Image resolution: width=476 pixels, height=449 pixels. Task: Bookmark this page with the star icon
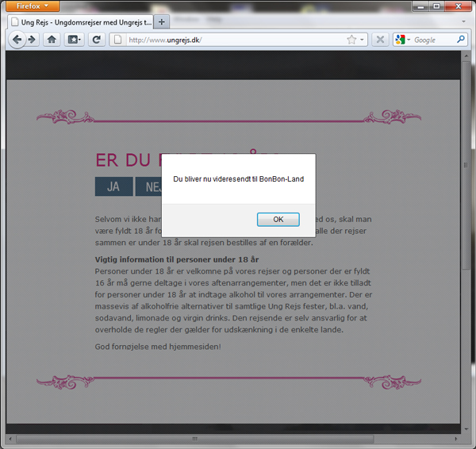351,40
